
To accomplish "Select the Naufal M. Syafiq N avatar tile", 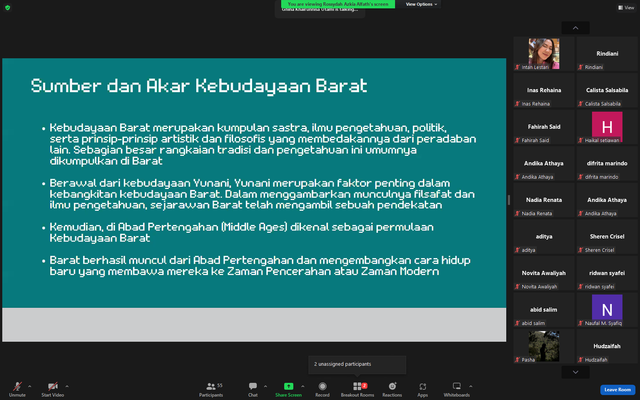I will click(x=607, y=309).
